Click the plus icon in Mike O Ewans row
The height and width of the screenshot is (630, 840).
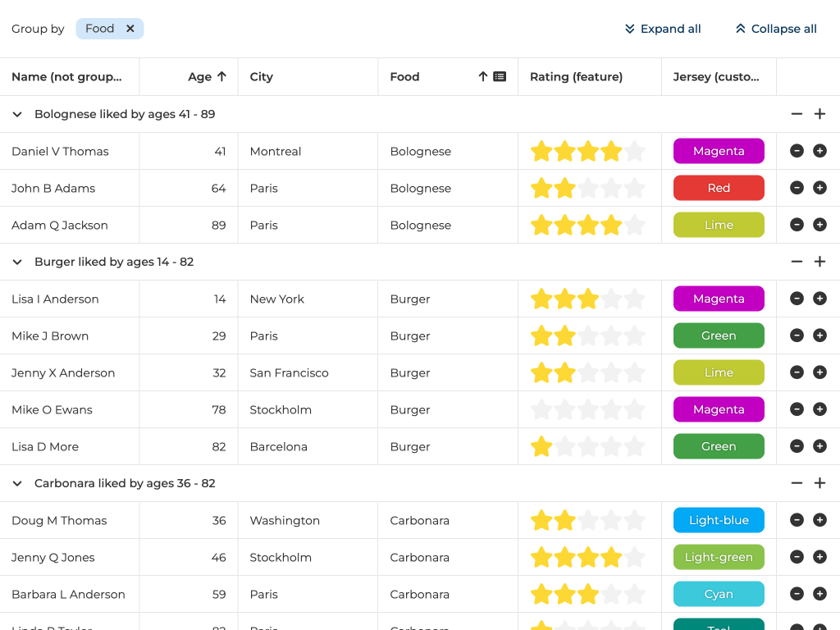tap(819, 409)
